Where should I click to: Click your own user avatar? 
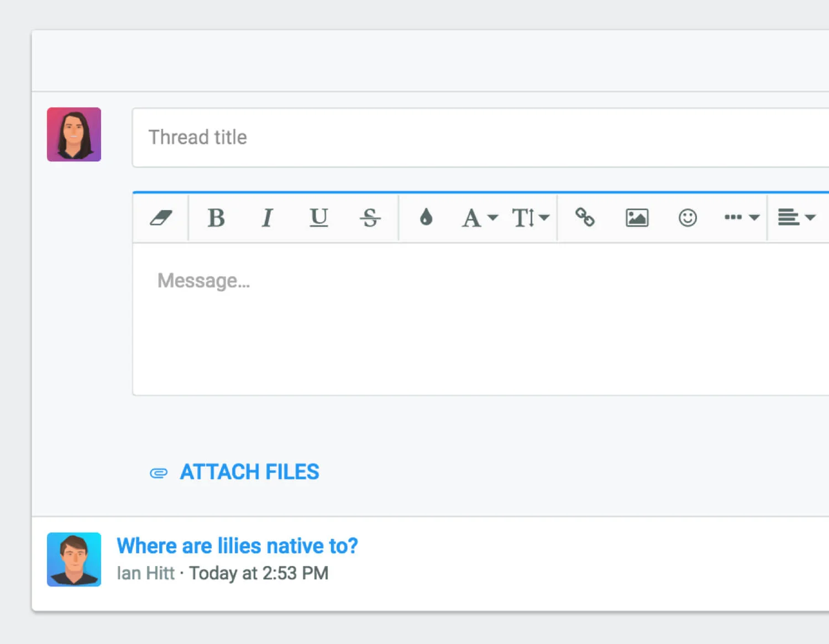74,134
